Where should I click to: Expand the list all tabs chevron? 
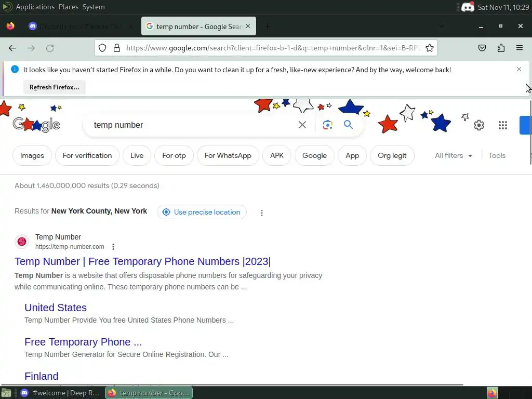442,26
